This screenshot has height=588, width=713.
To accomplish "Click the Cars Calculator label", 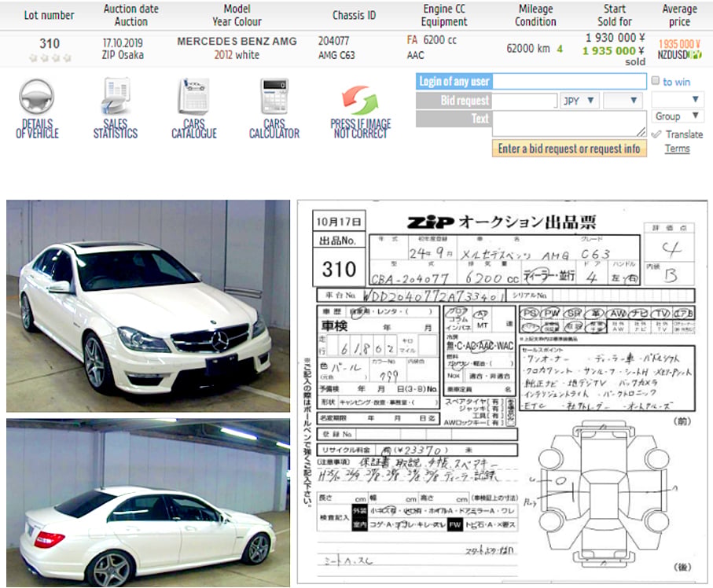I will (274, 128).
